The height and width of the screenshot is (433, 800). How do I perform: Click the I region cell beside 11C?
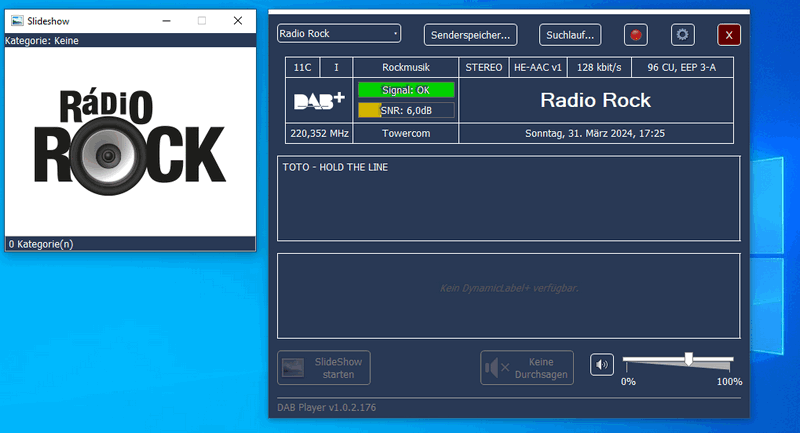tap(336, 67)
